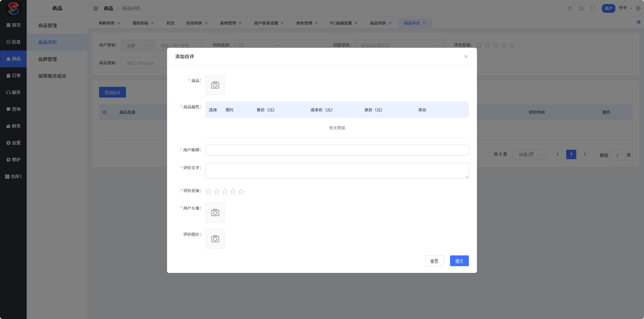Close the 添加自评 dialog
Viewport: 644px width, 319px height.
click(x=466, y=57)
